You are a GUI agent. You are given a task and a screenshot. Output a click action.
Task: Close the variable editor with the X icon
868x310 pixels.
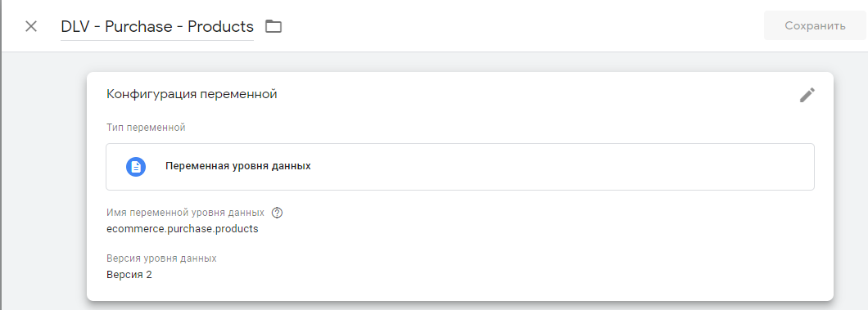(x=31, y=26)
